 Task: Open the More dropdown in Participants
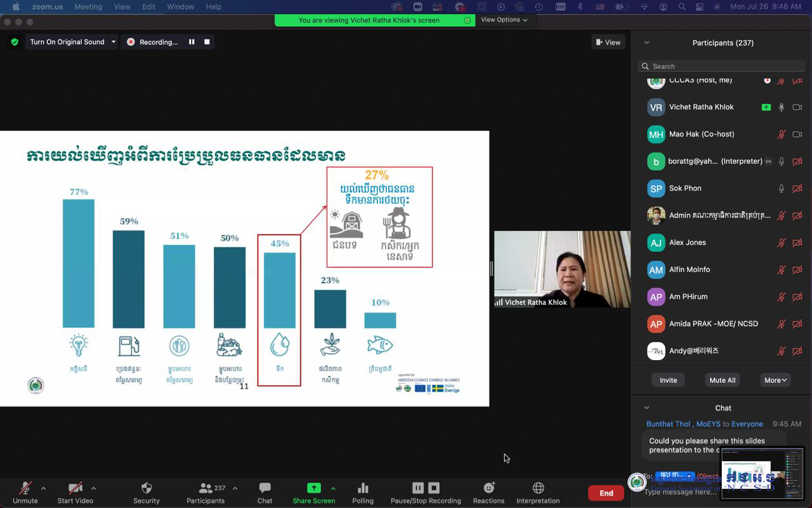(775, 380)
